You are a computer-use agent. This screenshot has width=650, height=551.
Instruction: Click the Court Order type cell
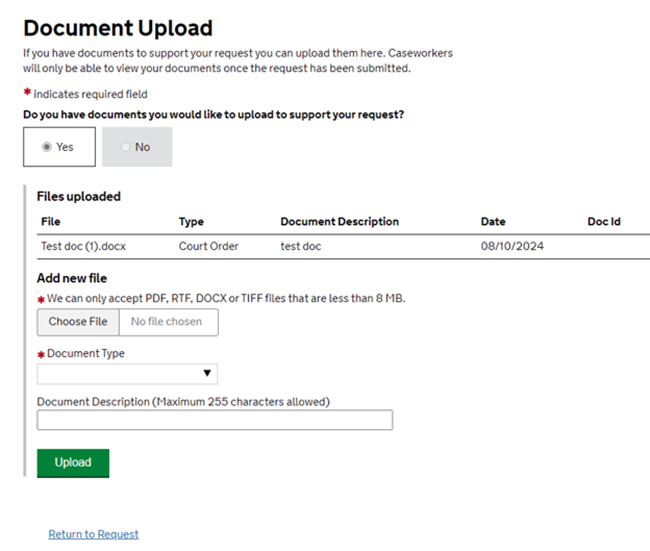click(208, 246)
